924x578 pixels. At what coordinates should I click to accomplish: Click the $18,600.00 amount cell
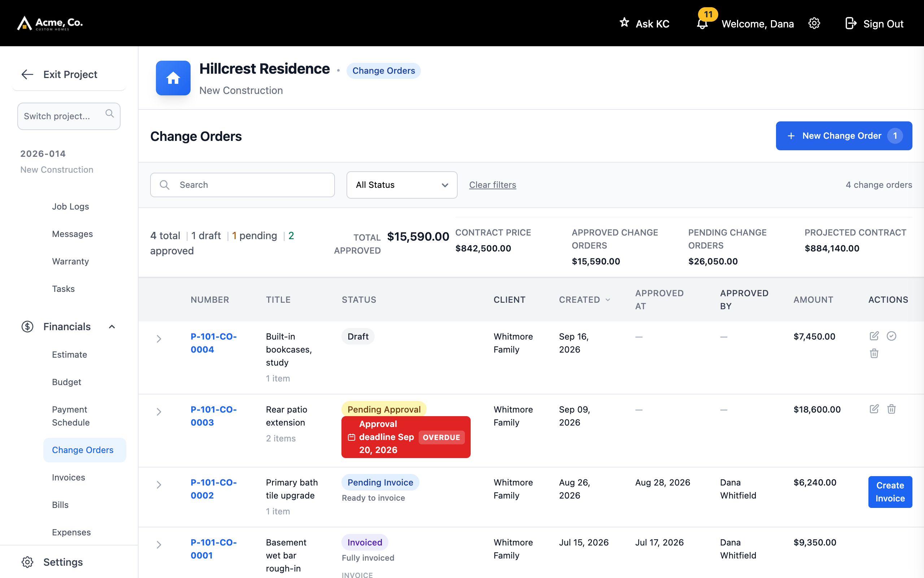click(x=817, y=409)
